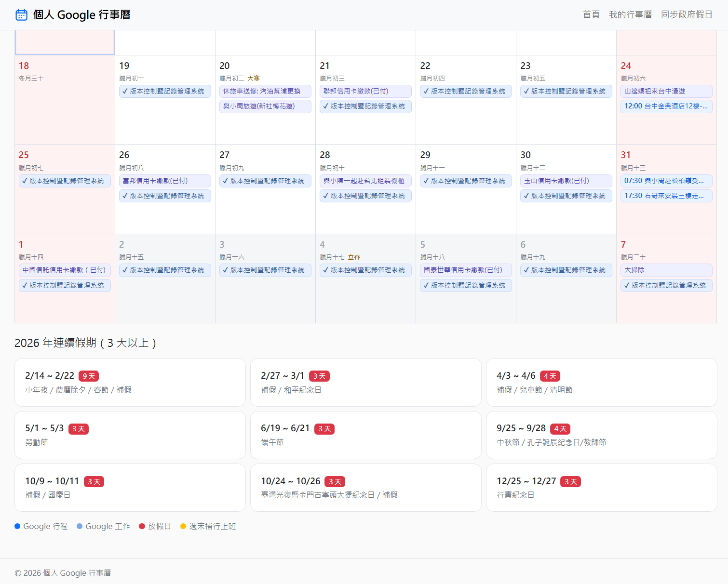
Task: Select 富邦信用卡繳款(已付) on the 26th
Action: 165,181
